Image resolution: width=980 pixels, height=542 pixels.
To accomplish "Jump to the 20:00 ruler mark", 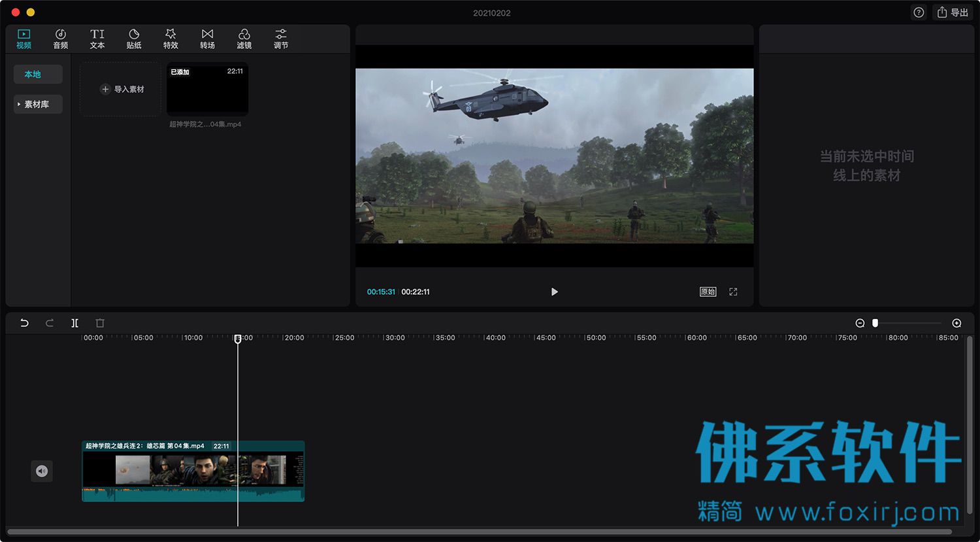I will click(x=294, y=338).
